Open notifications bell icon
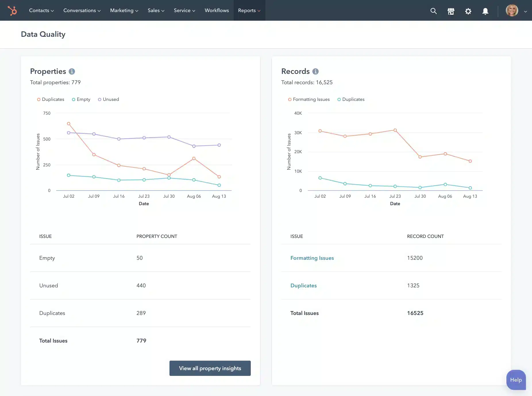This screenshot has width=532, height=396. coord(485,11)
